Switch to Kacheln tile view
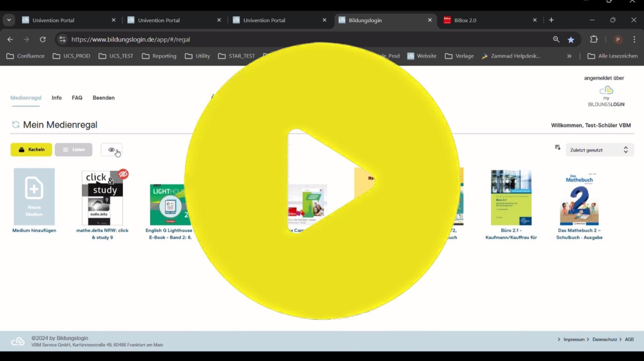This screenshot has height=361, width=644. pos(31,150)
